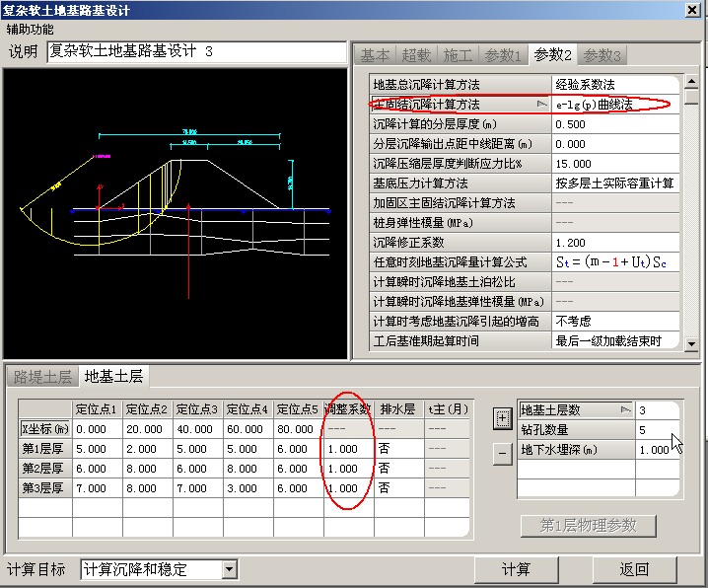Select the 经验系数法 value cell
This screenshot has width=708, height=588.
(x=615, y=85)
